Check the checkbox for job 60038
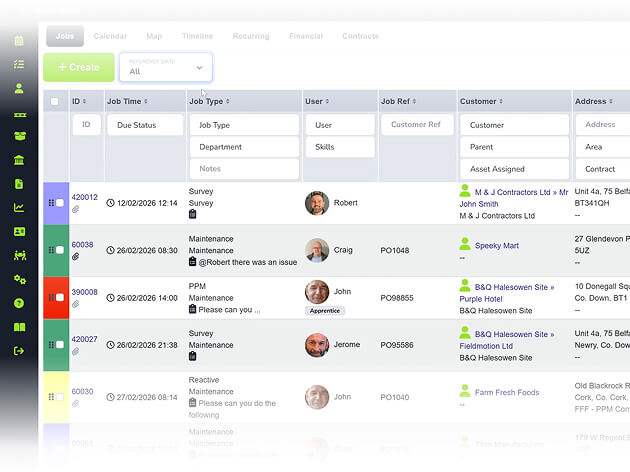 pyautogui.click(x=60, y=250)
